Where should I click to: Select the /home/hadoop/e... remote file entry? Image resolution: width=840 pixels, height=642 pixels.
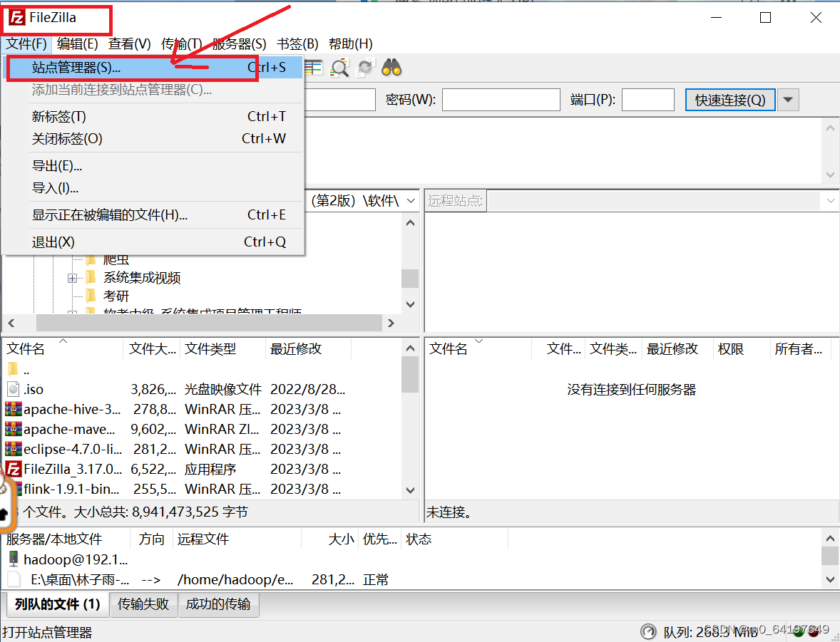pyautogui.click(x=235, y=579)
